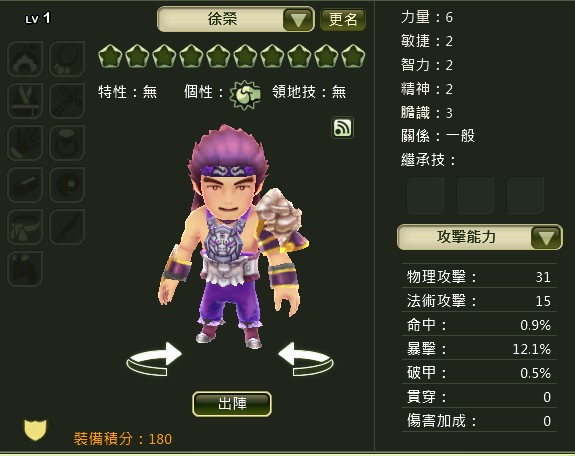This screenshot has height=456, width=575.
Task: Open the belt equipment slot
Action: (25, 227)
